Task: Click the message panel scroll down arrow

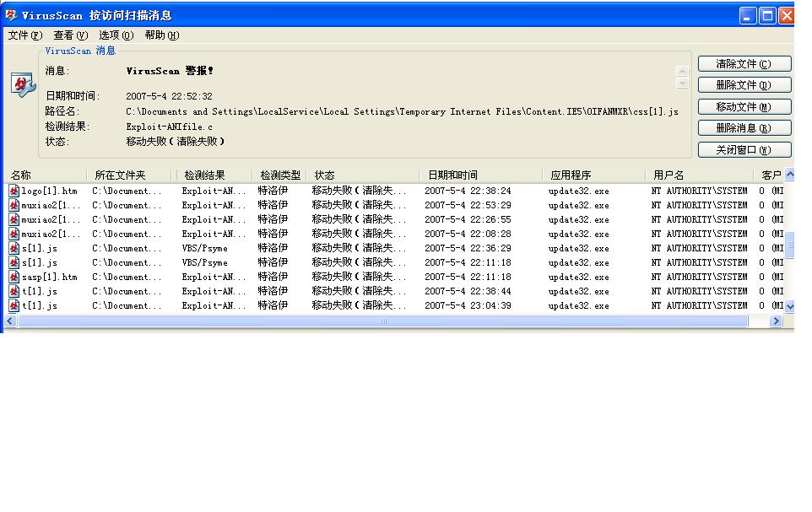Action: 683,83
